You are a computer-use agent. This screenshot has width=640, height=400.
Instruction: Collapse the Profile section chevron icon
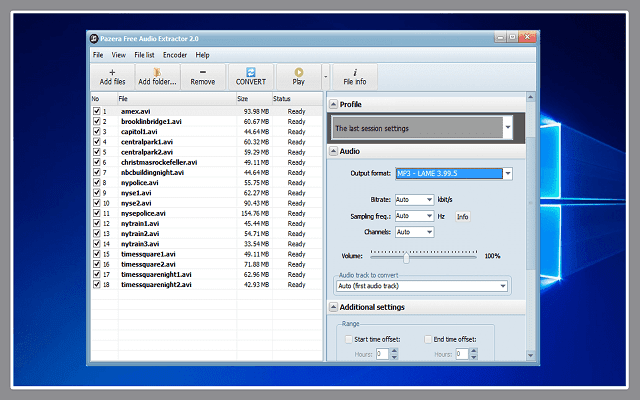pos(333,104)
